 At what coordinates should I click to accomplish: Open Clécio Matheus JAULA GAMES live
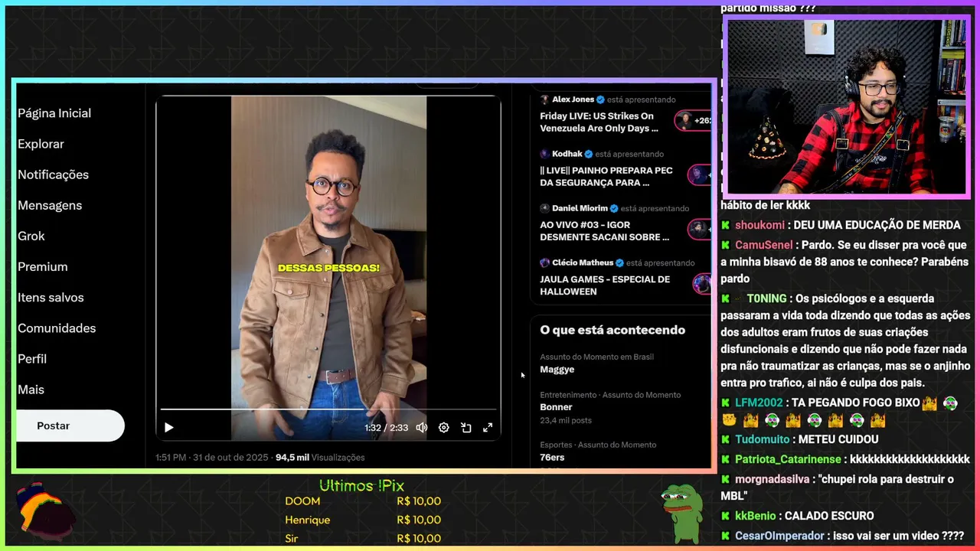point(605,285)
